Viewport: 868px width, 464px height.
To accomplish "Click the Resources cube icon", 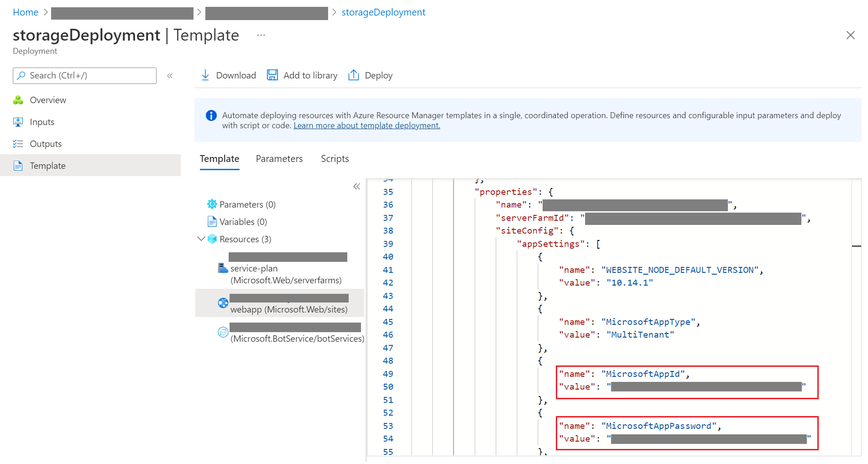I will point(212,239).
